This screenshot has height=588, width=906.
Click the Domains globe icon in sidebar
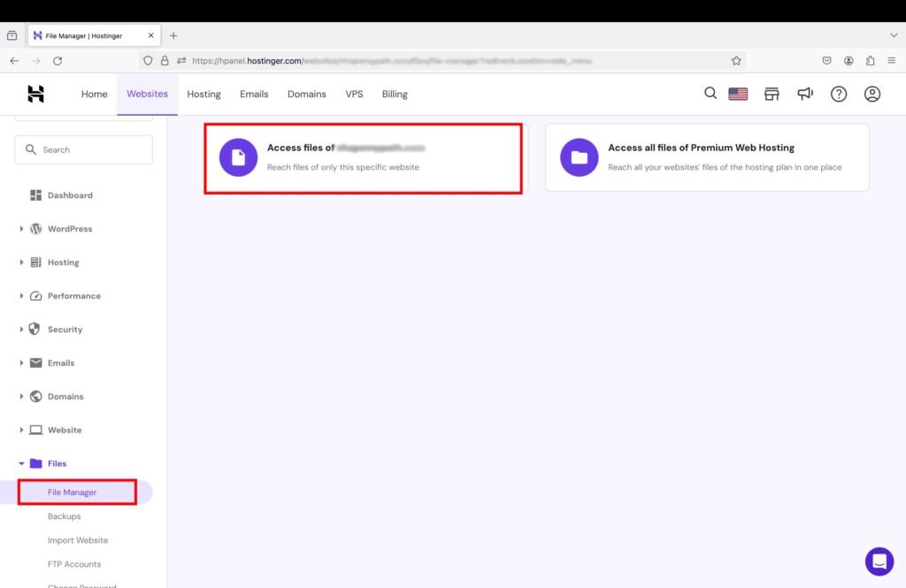(35, 396)
